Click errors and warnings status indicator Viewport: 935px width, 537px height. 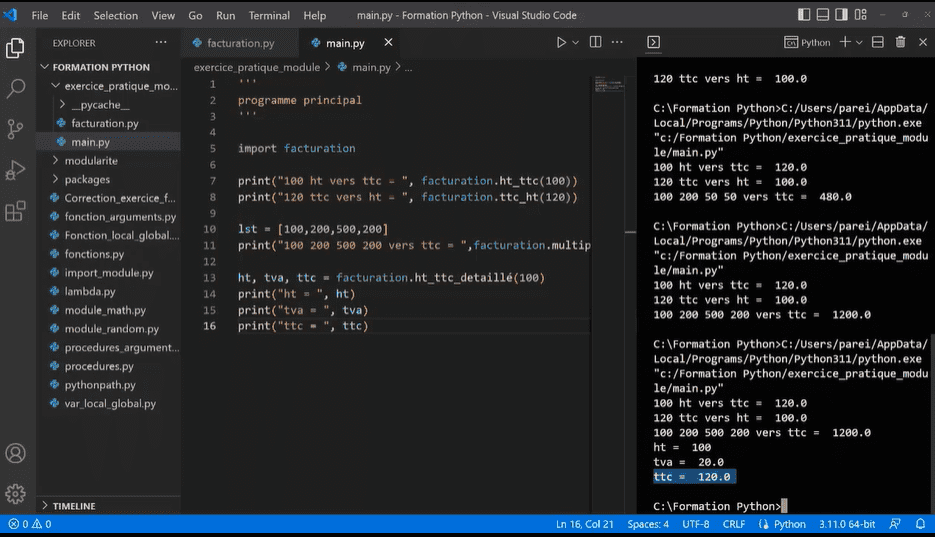pyautogui.click(x=30, y=524)
